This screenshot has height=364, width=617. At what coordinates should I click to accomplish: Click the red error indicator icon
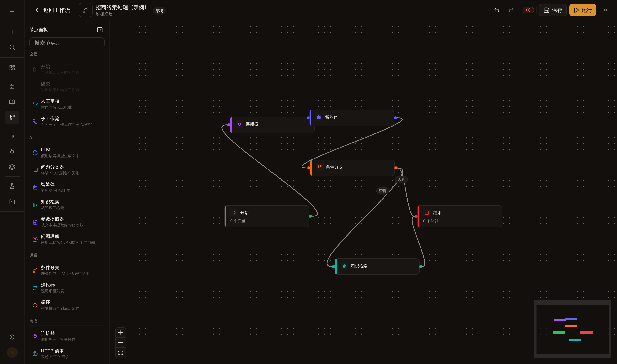(x=528, y=10)
